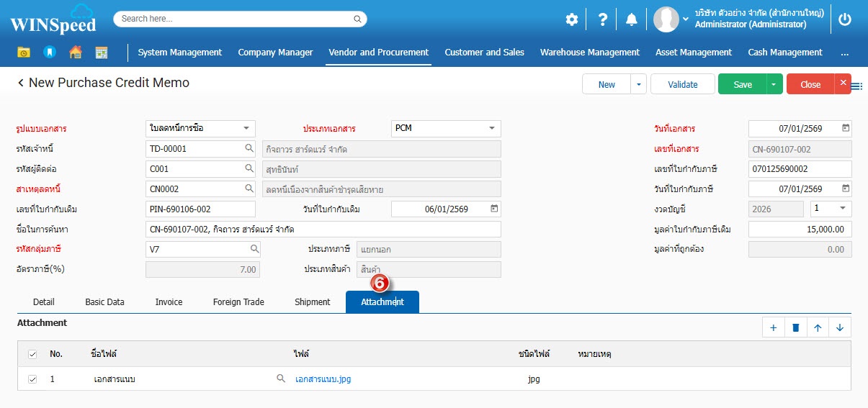Search vendor code TD-00001 lookup icon
This screenshot has height=408, width=868.
249,148
